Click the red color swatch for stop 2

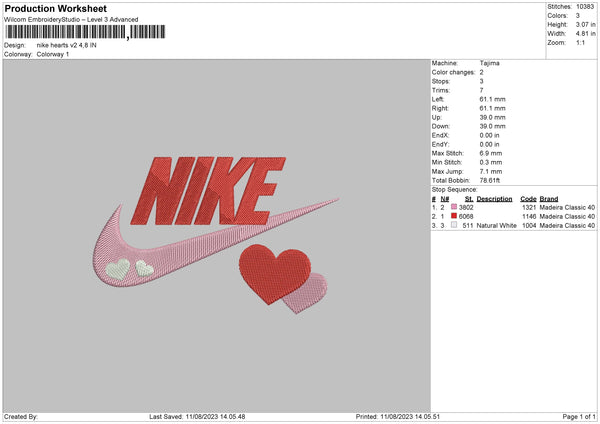point(454,216)
